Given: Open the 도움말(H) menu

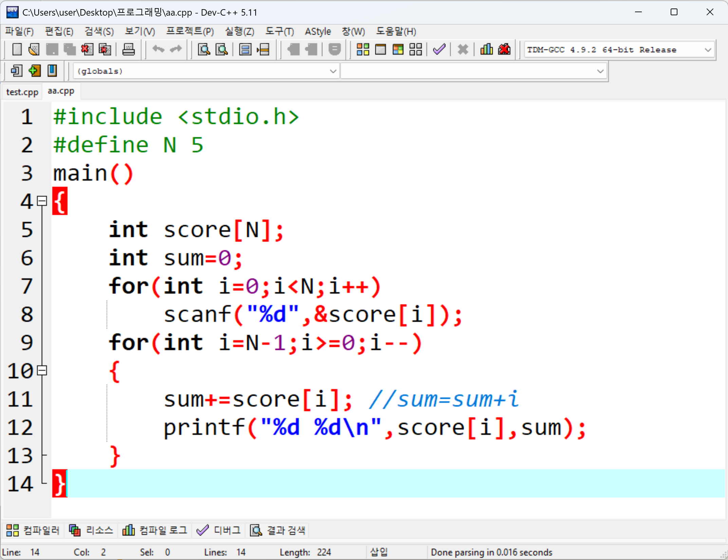Looking at the screenshot, I should click(x=396, y=32).
